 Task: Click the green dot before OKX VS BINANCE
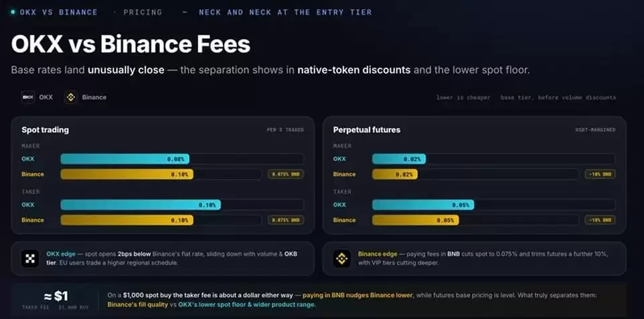tap(13, 12)
